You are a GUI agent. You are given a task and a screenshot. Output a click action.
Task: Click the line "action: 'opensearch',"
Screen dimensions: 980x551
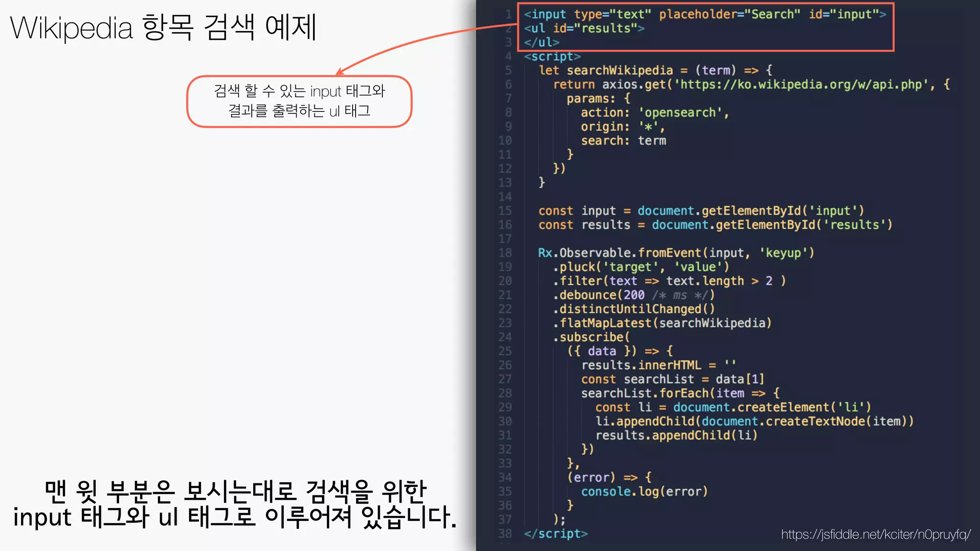click(x=655, y=112)
